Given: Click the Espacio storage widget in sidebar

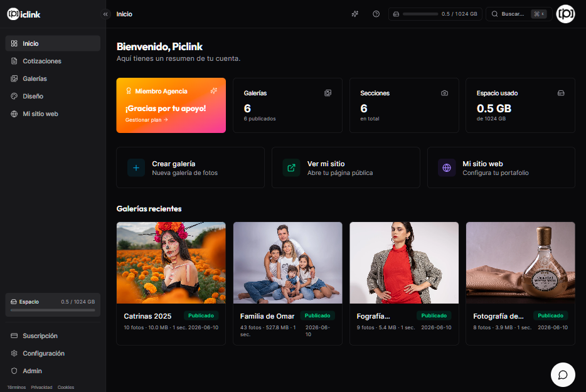Looking at the screenshot, I should point(53,305).
